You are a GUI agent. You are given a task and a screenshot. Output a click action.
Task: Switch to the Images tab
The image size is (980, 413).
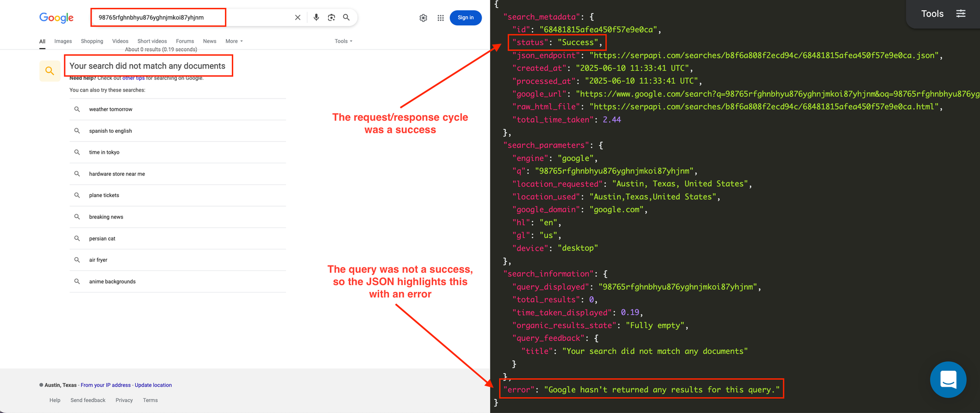tap(63, 41)
